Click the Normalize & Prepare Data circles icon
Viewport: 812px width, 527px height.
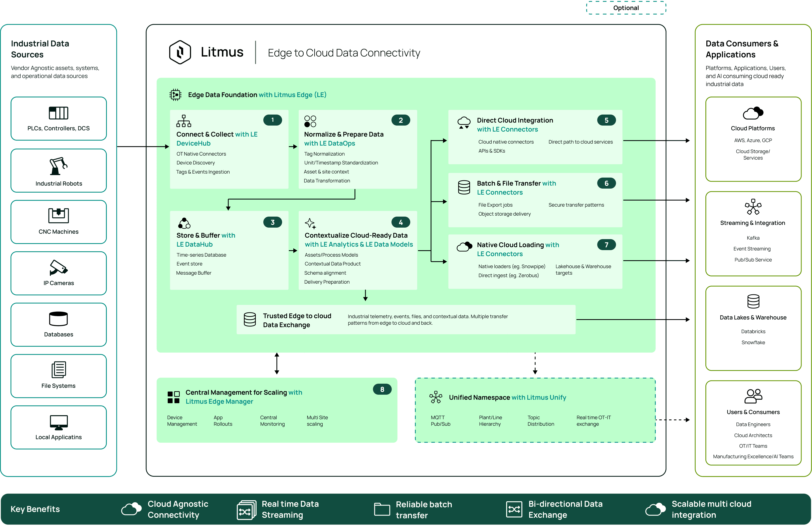[310, 121]
